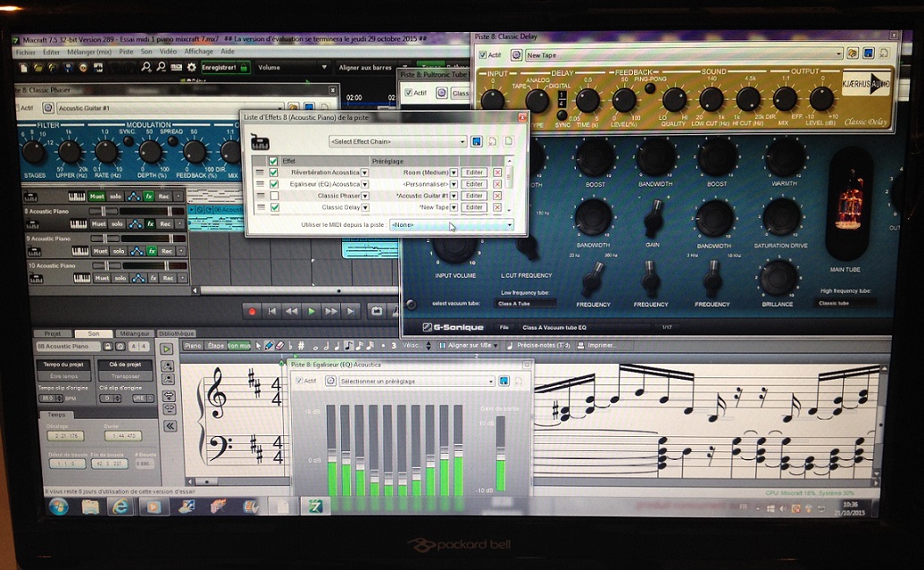Select the pencil tool in the notation editor
This screenshot has width=924, height=570.
tap(270, 347)
